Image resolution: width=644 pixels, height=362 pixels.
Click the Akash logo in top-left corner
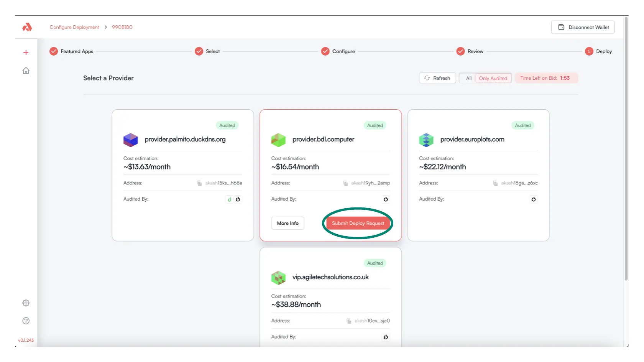[x=27, y=27]
